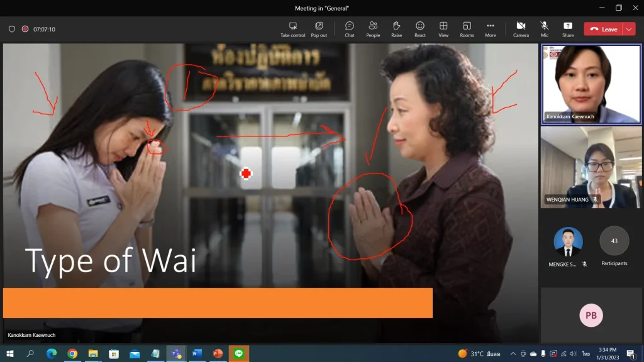Open the More actions menu
The image size is (644, 362).
pyautogui.click(x=491, y=29)
